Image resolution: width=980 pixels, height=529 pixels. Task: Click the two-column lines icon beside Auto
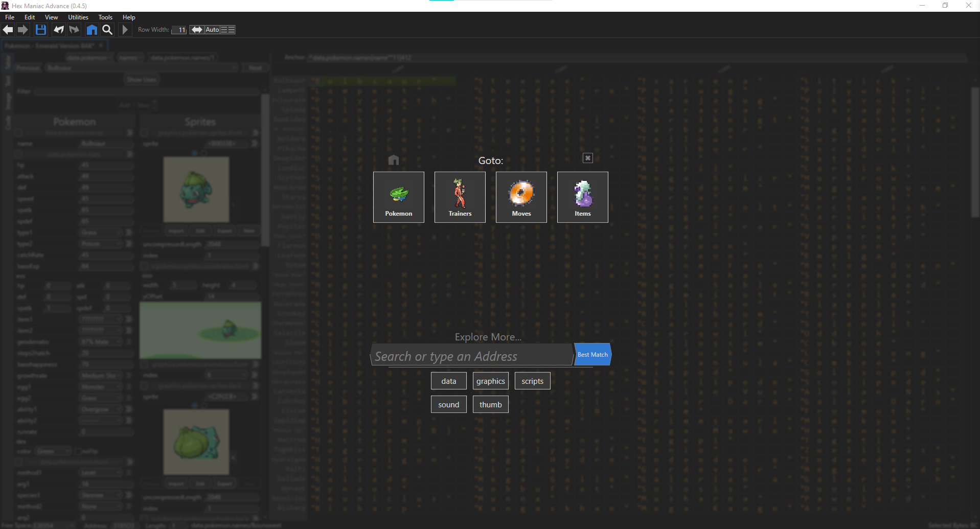coord(228,30)
